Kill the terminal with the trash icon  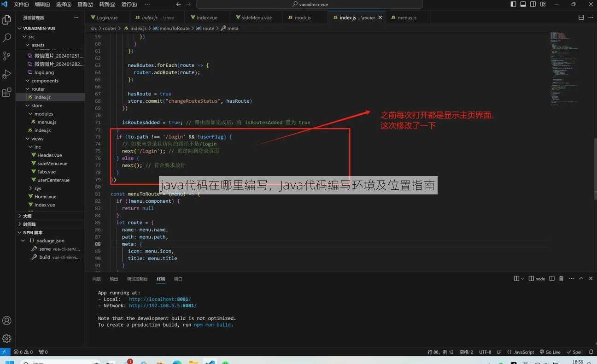click(x=561, y=279)
